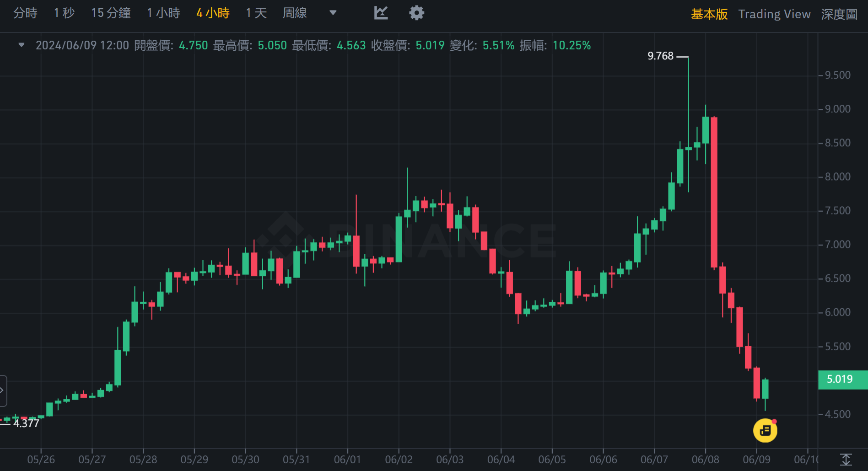This screenshot has height=471, width=868.
Task: Switch to the 15 分鐘 interval
Action: (111, 13)
